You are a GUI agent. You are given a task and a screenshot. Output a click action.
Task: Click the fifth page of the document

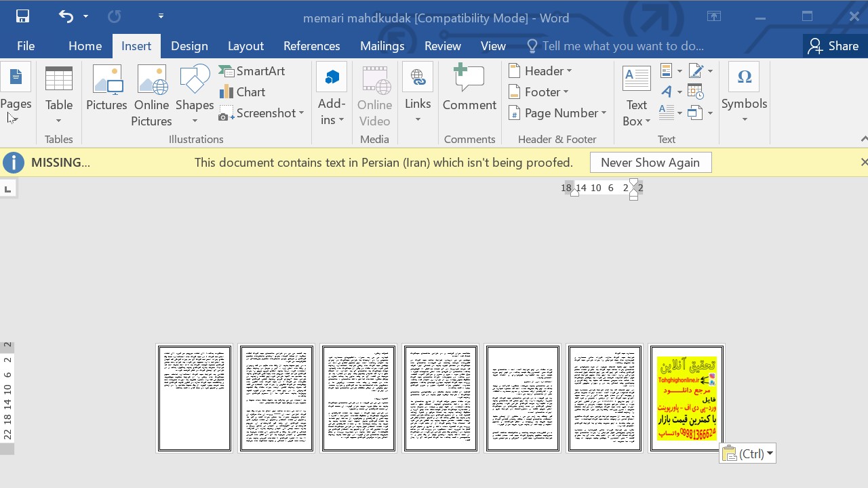click(523, 398)
